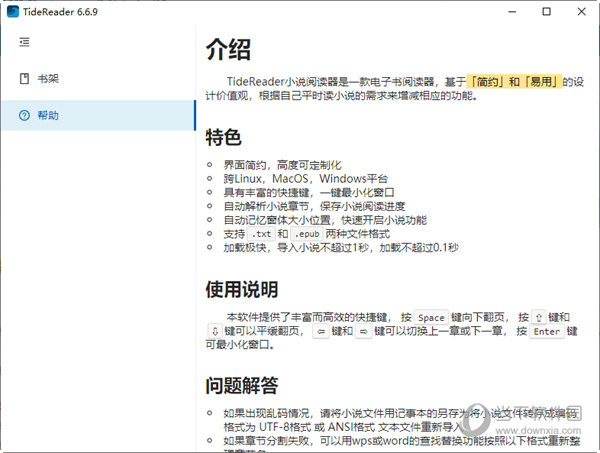
Task: Click the help question mark icon
Action: pos(24,115)
